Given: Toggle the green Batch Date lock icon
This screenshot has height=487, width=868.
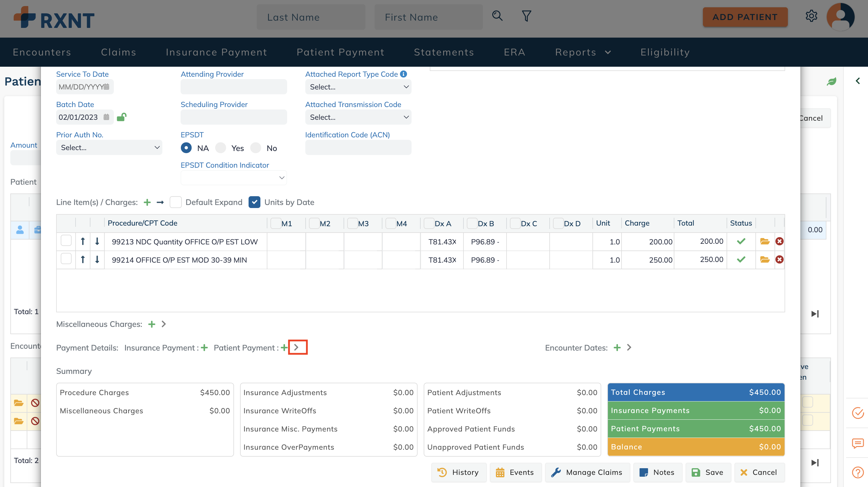Looking at the screenshot, I should (x=122, y=117).
